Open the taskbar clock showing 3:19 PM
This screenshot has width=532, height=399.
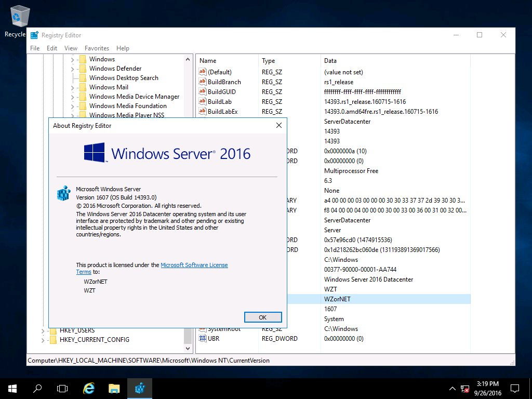click(x=487, y=389)
